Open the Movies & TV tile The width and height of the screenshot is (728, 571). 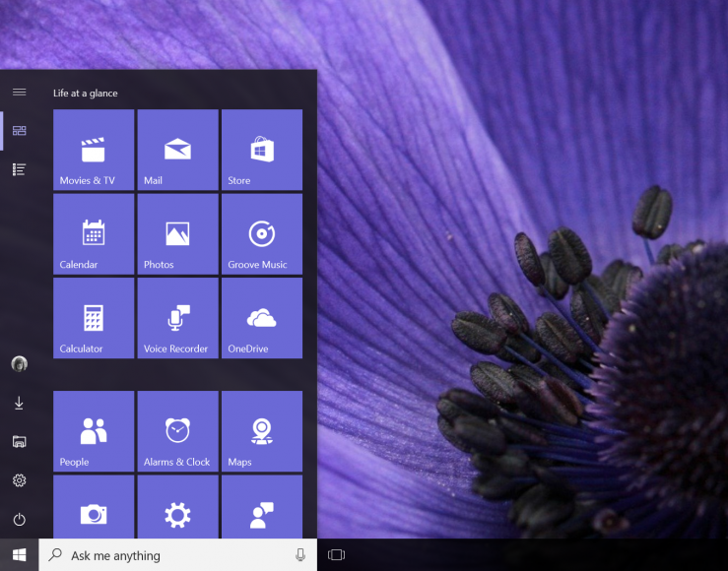(x=94, y=150)
